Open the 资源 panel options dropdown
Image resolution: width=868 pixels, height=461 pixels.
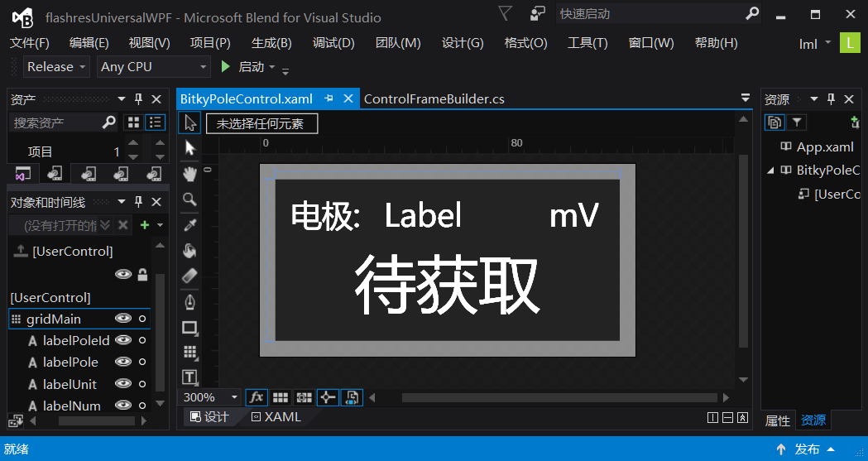813,99
